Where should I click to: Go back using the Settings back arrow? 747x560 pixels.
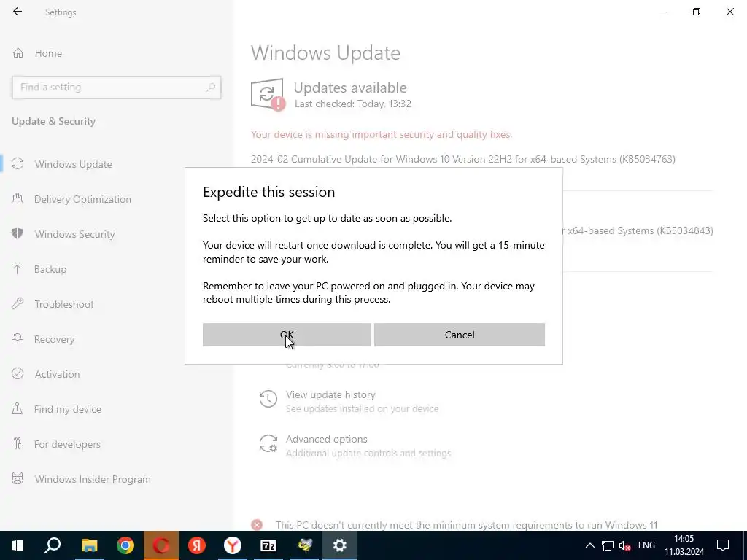pyautogui.click(x=18, y=12)
